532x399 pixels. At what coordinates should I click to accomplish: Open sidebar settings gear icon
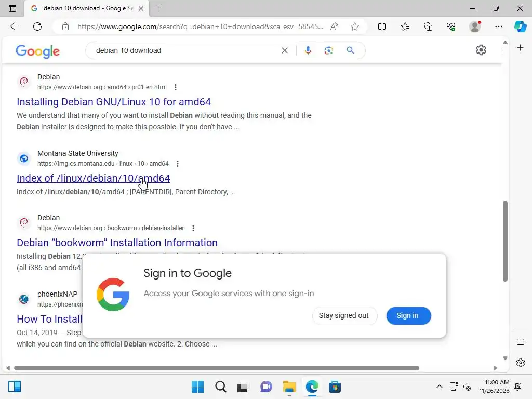click(521, 363)
